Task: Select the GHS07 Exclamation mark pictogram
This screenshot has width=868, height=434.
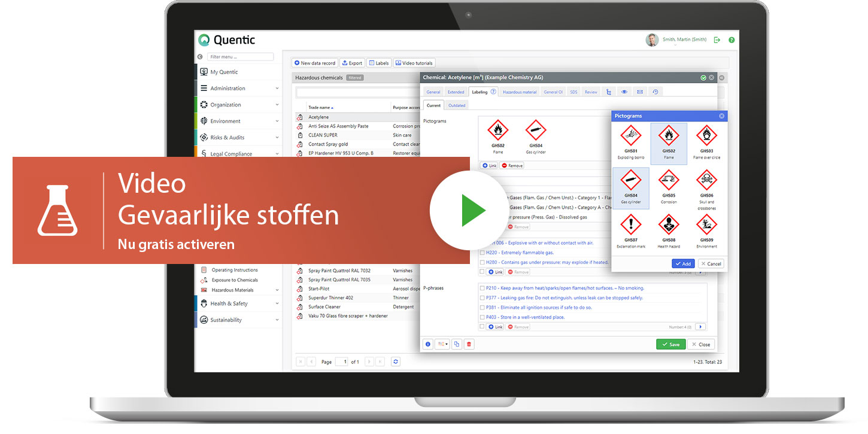Action: click(631, 232)
